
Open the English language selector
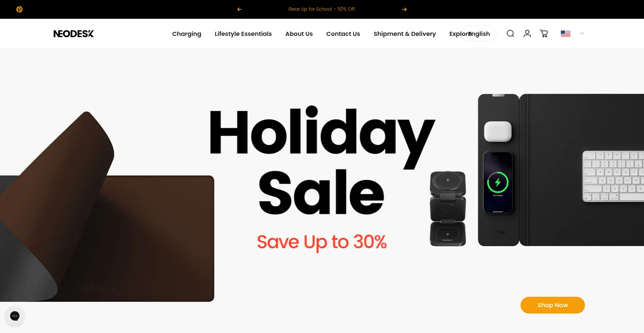point(479,34)
